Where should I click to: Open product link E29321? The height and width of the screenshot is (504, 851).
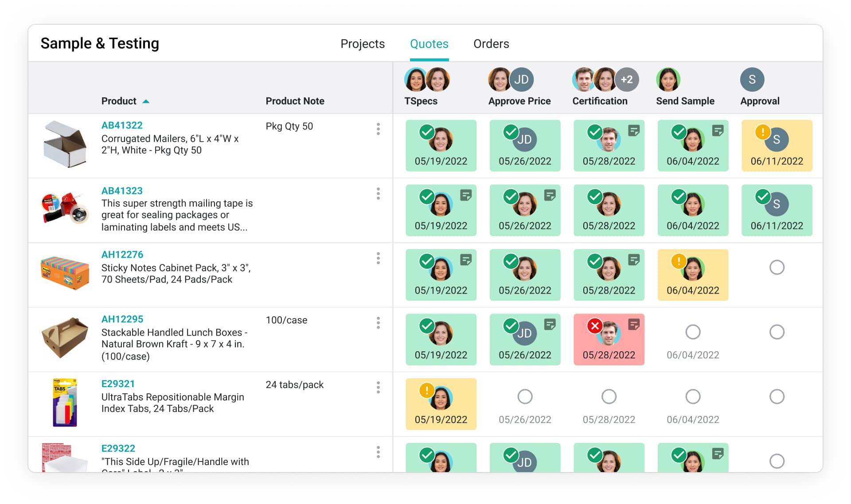point(118,384)
